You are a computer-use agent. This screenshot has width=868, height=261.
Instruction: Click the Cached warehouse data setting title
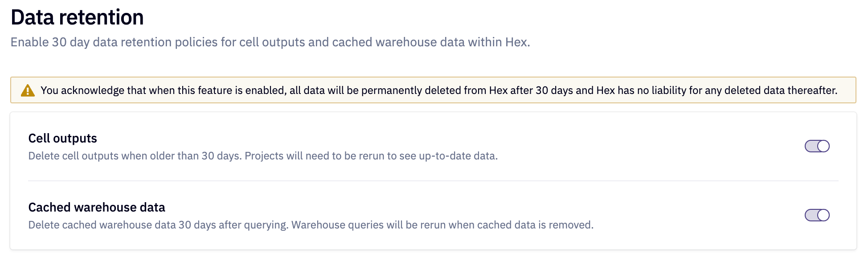tap(97, 208)
